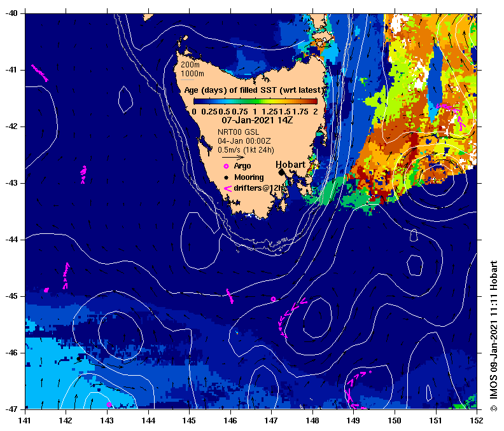Click the '1.25' color bar tick label
504x431 pixels.
click(x=269, y=112)
